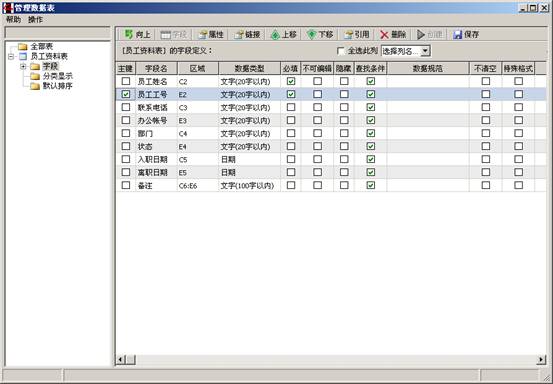Check 不可编辑 for the 办公帐号 row
The height and width of the screenshot is (384, 553).
(317, 120)
